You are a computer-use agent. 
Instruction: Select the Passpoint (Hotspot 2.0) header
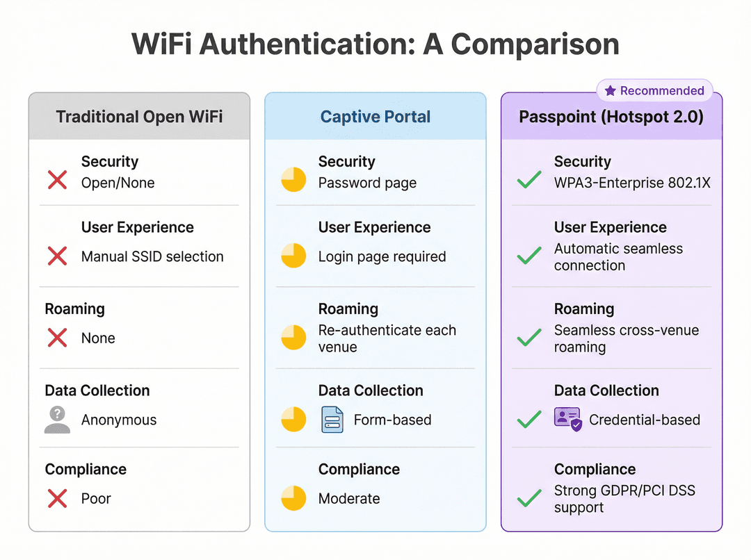612,116
